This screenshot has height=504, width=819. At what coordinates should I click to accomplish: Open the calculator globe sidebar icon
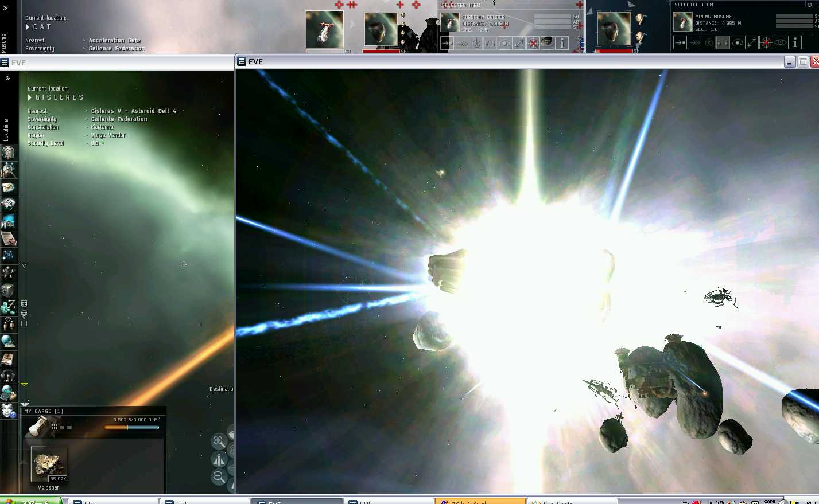click(9, 393)
